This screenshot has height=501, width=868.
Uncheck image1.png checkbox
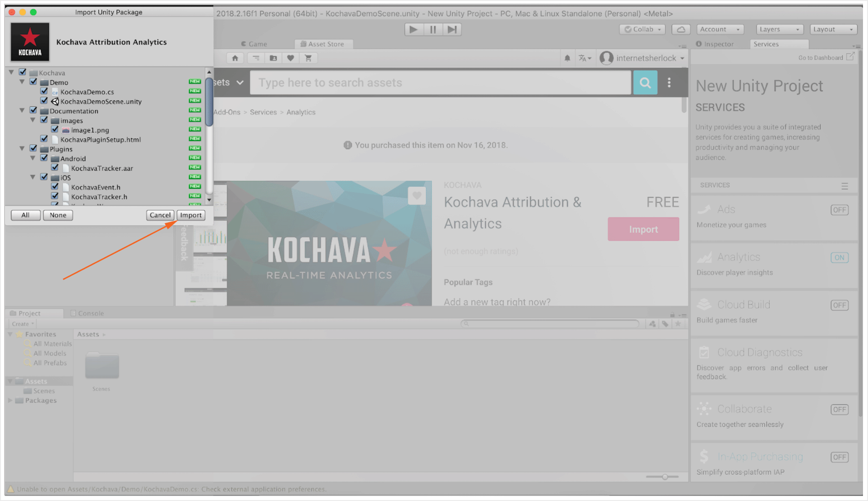coord(55,130)
